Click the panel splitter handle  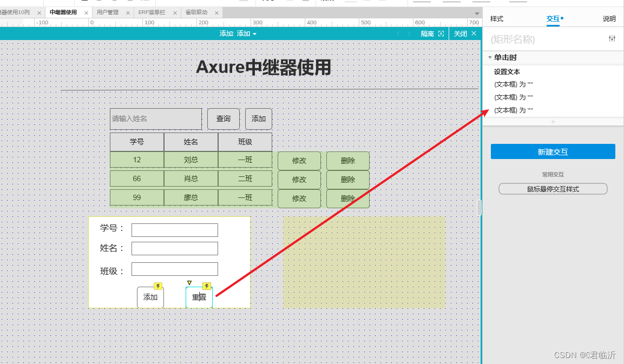click(479, 207)
